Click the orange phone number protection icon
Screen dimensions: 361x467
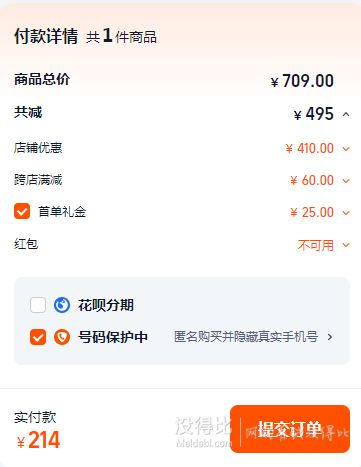point(62,337)
